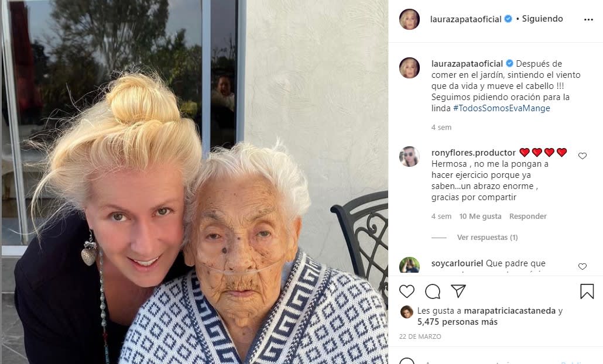Open the #TodosSomosEvaMange hashtag
Image resolution: width=603 pixels, height=364 pixels.
[502, 108]
